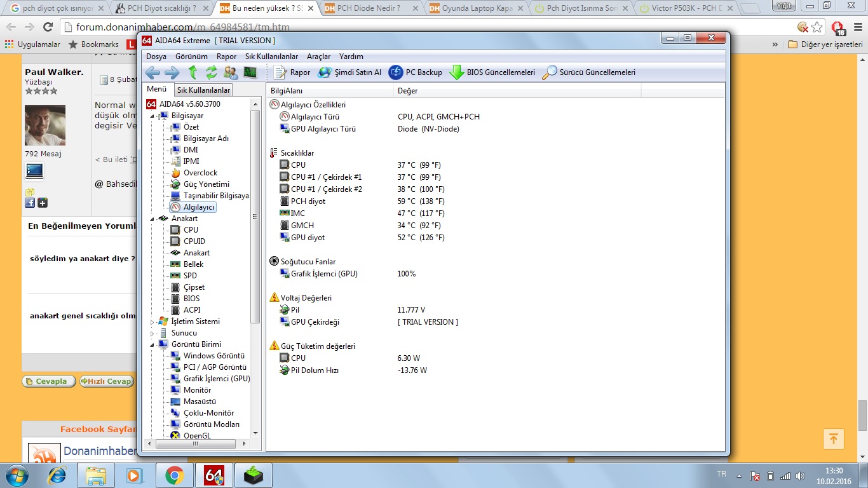Expand the Sunucu tree node
868x488 pixels.
pyautogui.click(x=153, y=333)
